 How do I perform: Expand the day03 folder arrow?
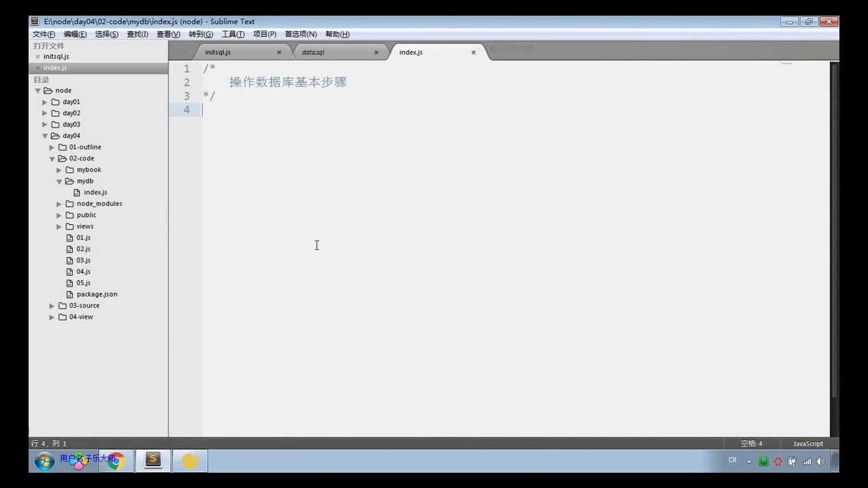[x=45, y=125]
